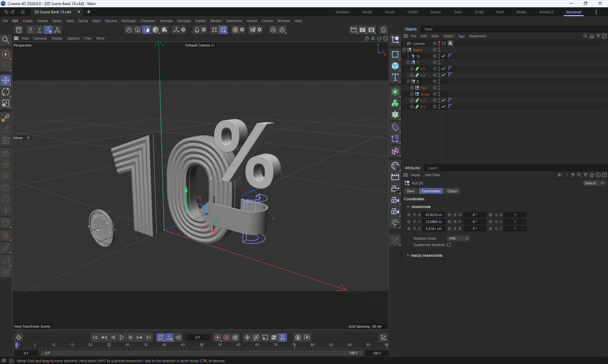The height and width of the screenshot is (364, 608).
Task: Enable the Quaternion Rotation checkbox
Action: [x=449, y=245]
